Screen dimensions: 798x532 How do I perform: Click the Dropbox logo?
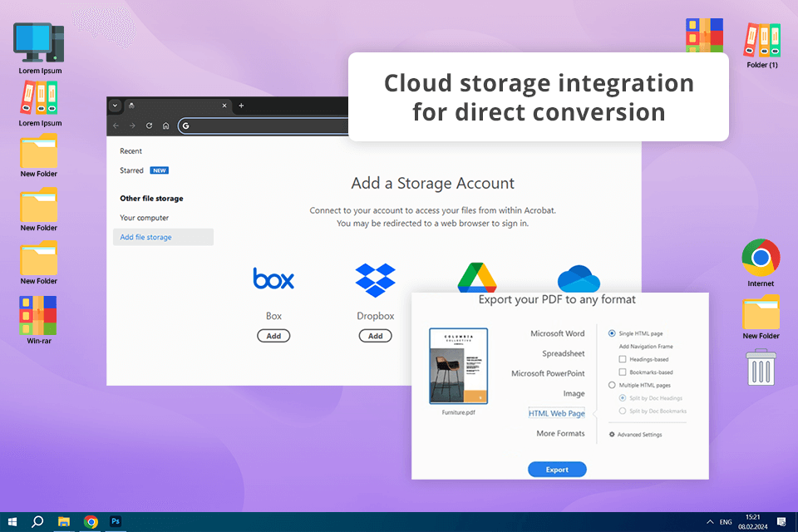click(375, 280)
